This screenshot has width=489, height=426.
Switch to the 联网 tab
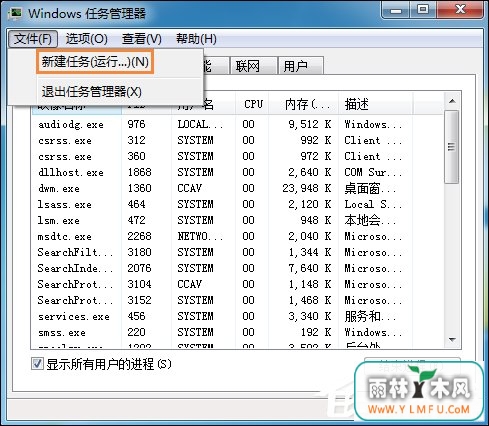(x=253, y=66)
